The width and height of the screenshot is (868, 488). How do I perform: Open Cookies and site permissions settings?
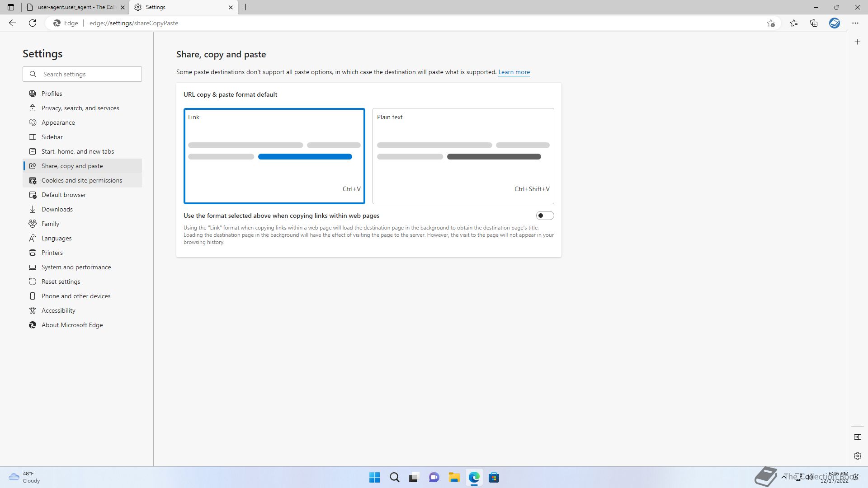tap(82, 180)
